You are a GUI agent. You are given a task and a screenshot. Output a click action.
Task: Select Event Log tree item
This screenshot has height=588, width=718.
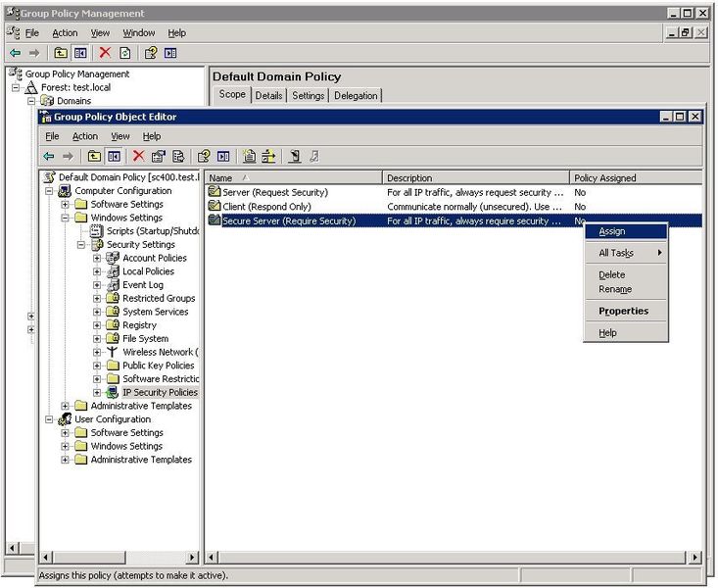coord(143,285)
